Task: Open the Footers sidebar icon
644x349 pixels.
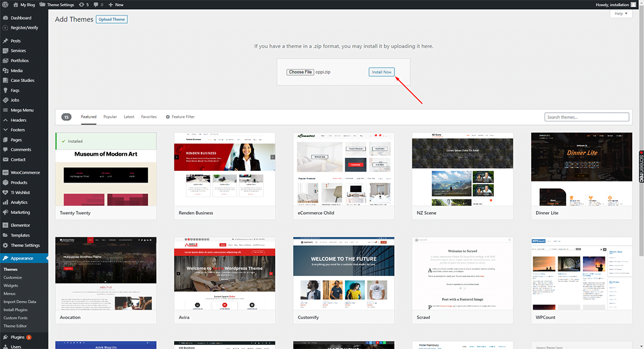Action: (x=5, y=130)
